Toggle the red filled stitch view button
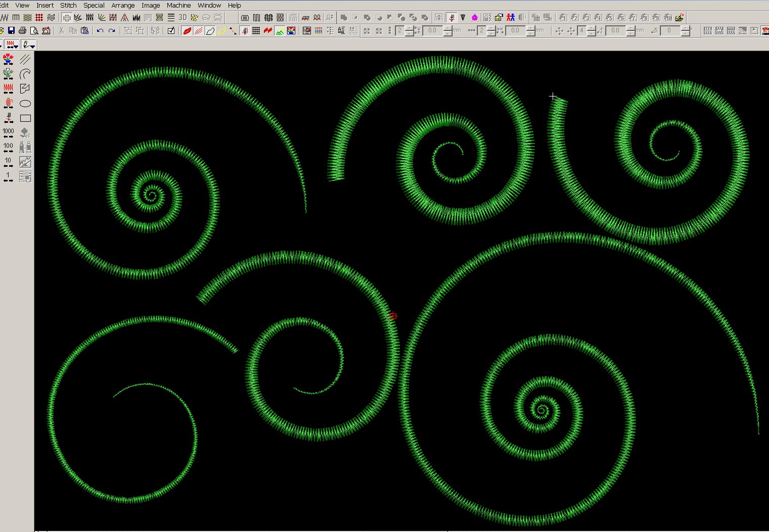Viewport: 769px width, 532px height. [x=187, y=31]
